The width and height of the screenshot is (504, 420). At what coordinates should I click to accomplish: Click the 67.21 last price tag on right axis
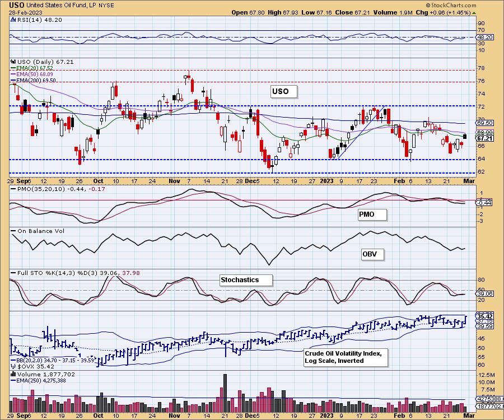(486, 138)
